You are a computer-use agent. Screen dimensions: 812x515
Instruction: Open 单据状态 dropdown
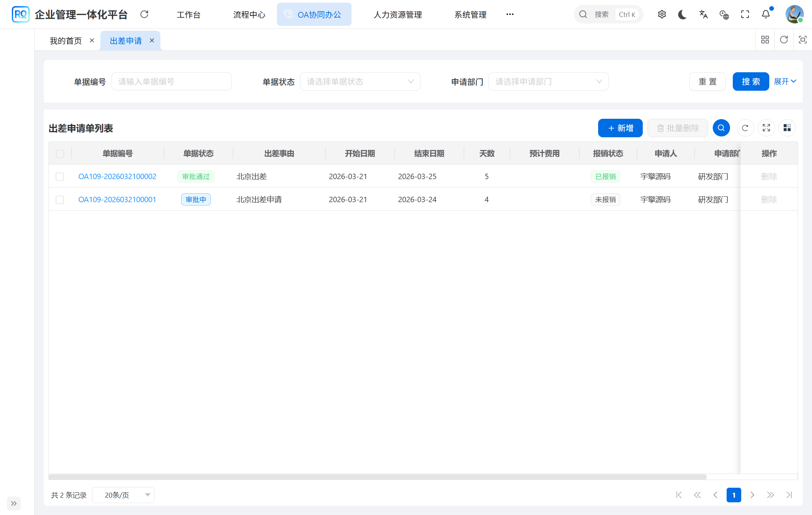click(360, 81)
